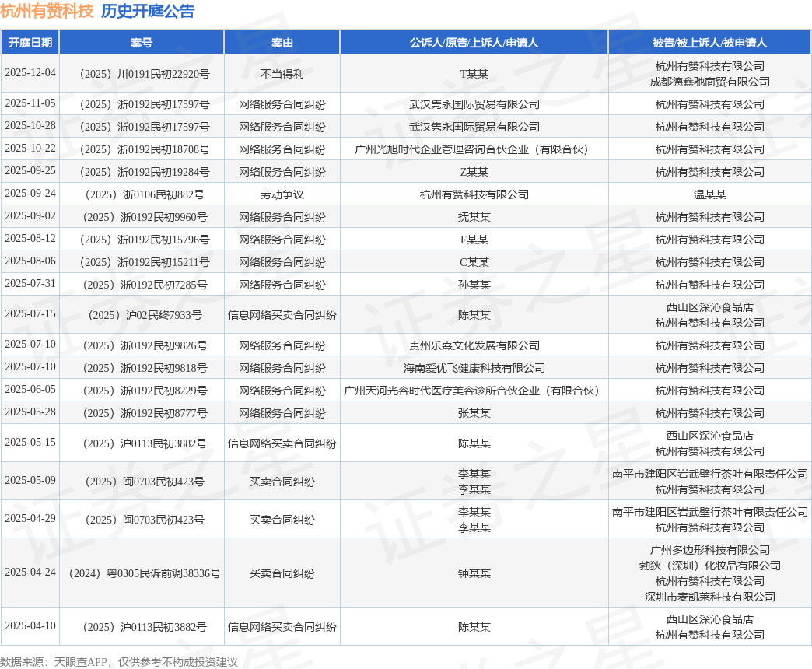Viewport: 812px width, 669px height.
Task: Click the 杭州有赞科技 title text
Action: click(x=47, y=11)
